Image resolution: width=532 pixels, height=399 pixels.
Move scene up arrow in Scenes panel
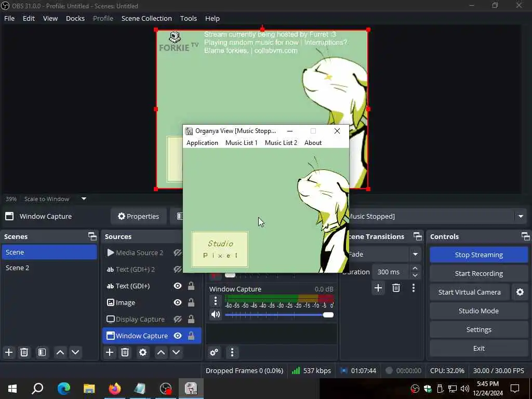point(60,352)
